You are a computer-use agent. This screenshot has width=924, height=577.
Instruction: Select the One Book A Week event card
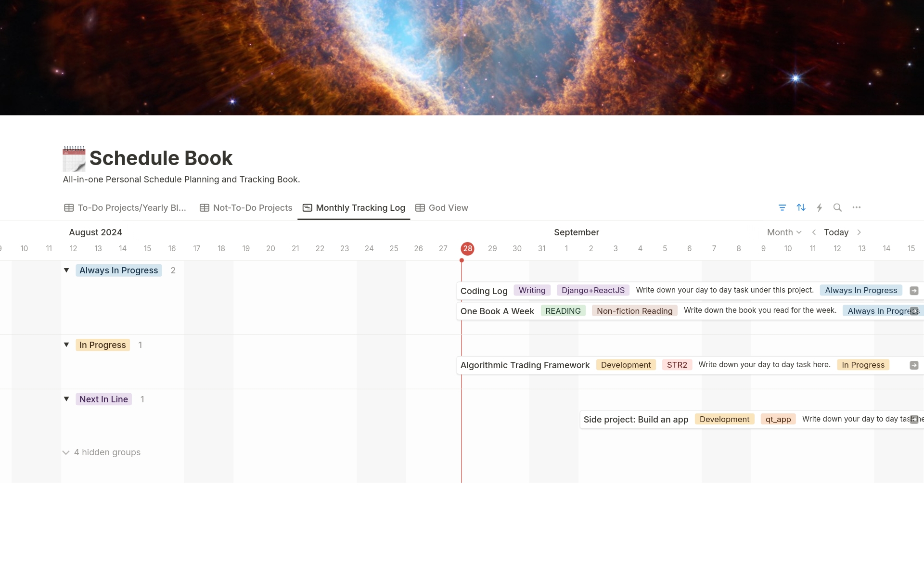click(497, 311)
